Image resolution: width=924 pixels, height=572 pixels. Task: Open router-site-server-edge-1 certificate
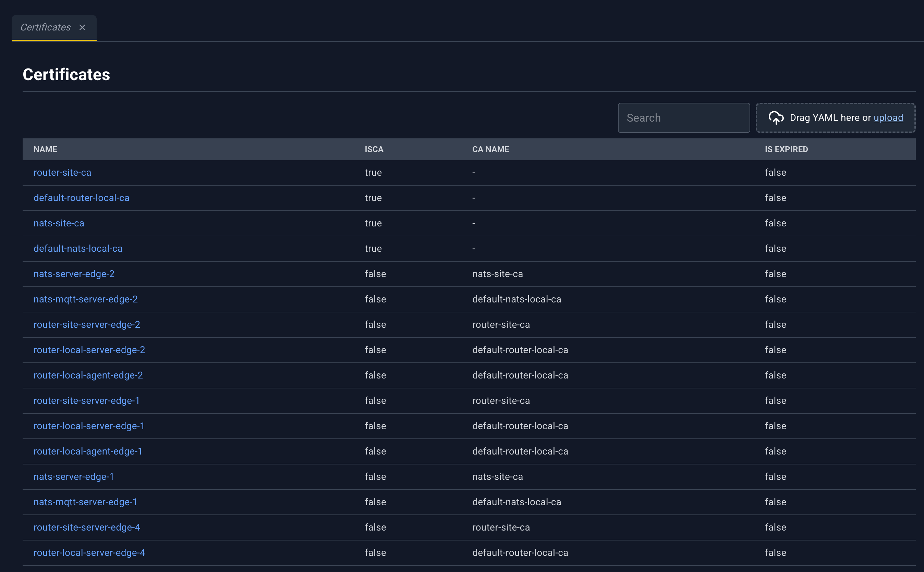click(86, 401)
